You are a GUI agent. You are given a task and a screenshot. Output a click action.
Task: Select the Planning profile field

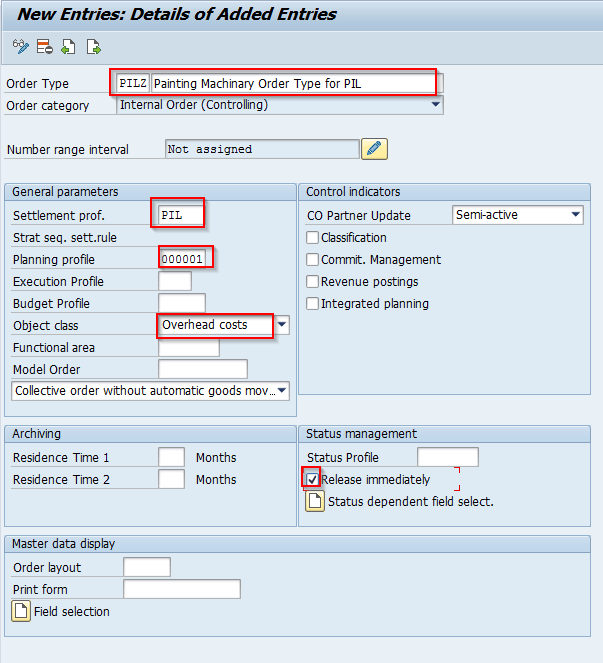pos(182,259)
